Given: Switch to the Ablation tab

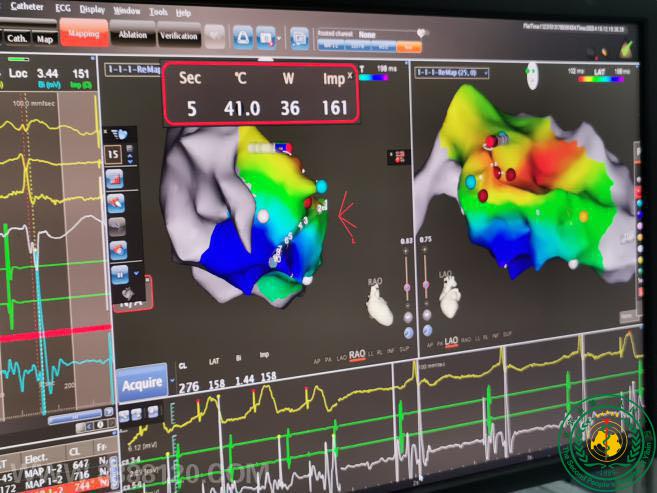Looking at the screenshot, I should 134,36.
